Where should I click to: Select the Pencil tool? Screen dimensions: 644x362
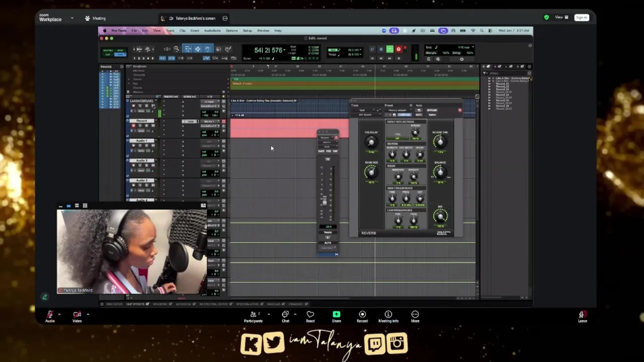228,49
